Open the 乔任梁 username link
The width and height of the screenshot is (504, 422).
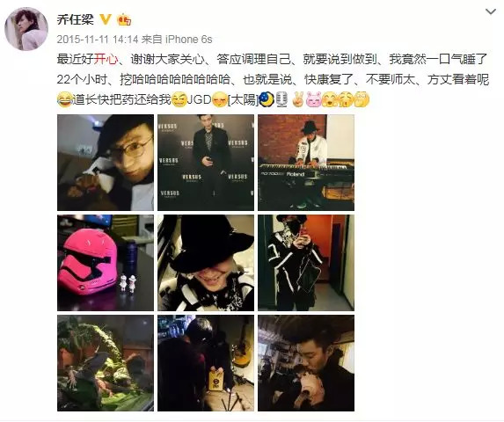pos(76,19)
